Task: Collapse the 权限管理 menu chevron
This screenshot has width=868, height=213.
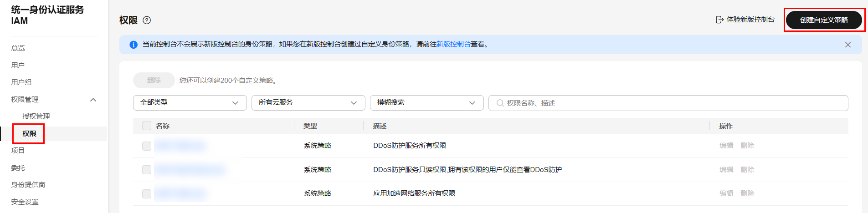Action: pos(93,100)
